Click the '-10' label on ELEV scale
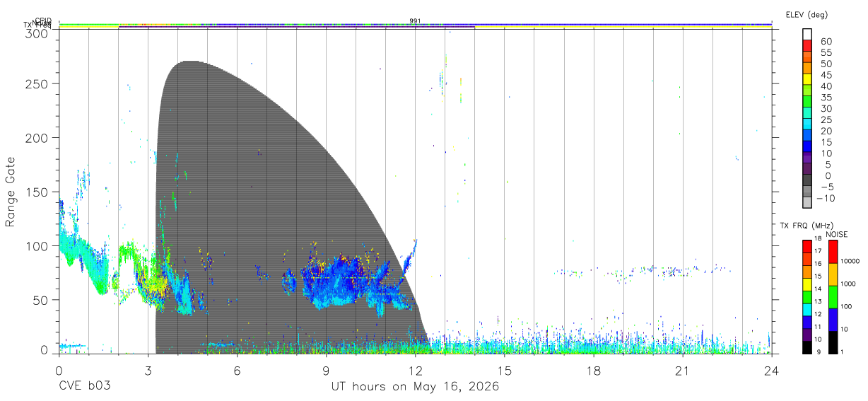868x401 pixels. [826, 199]
